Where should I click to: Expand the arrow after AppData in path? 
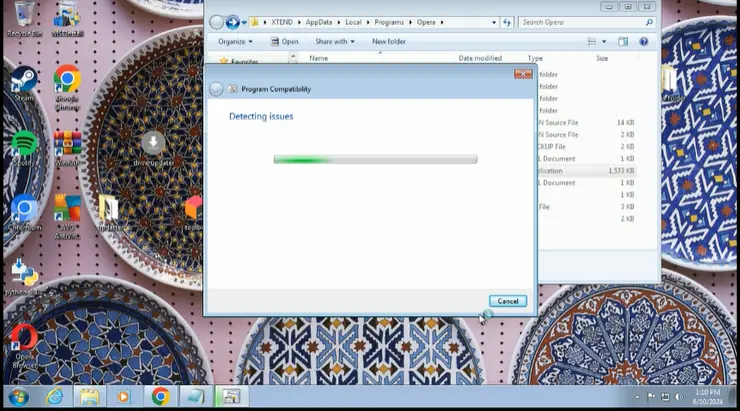338,22
